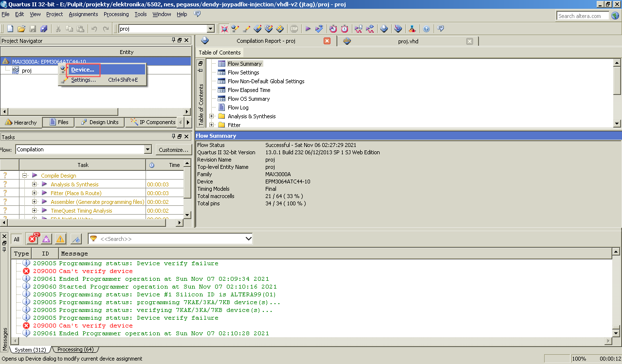Expand the Analysis & Synthesis task
This screenshot has height=364, width=622.
(x=34, y=184)
